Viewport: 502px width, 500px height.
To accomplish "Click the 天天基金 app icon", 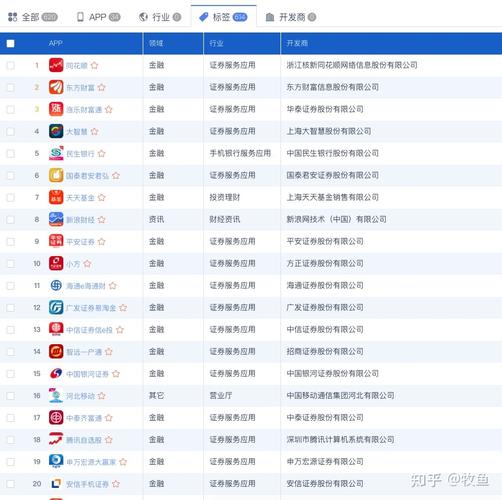I will [56, 197].
